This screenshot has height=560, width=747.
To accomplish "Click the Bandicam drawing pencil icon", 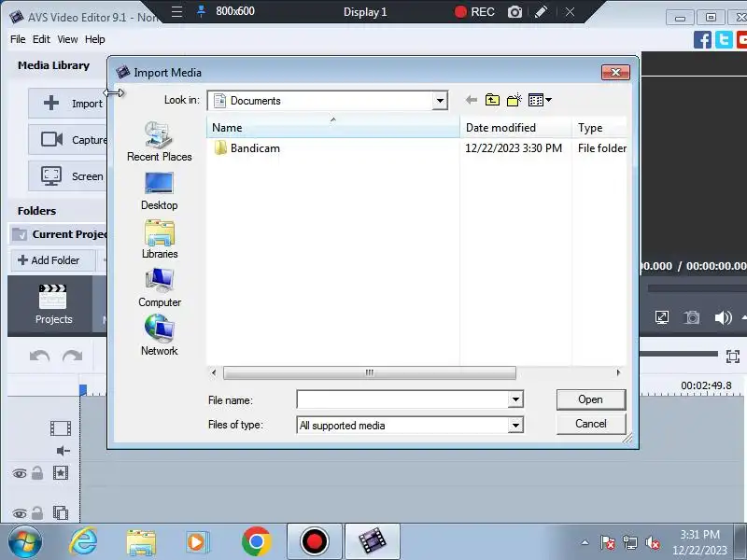I will [x=541, y=11].
